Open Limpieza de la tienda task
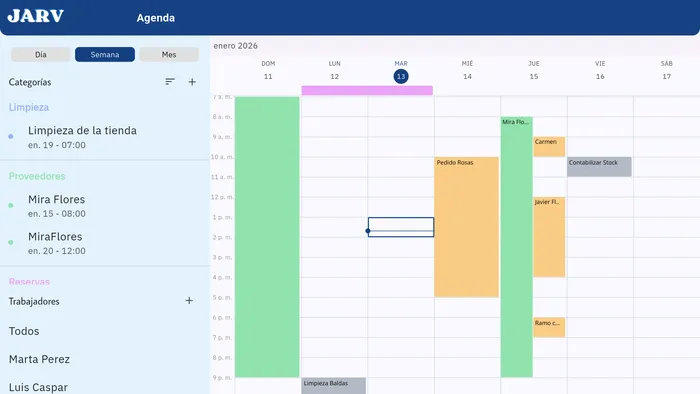The image size is (700, 394). [x=82, y=137]
